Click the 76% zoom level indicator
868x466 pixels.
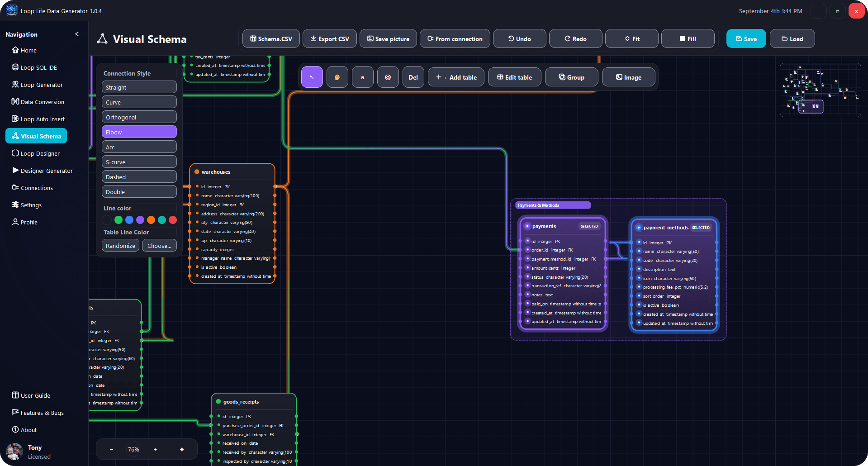coord(133,449)
